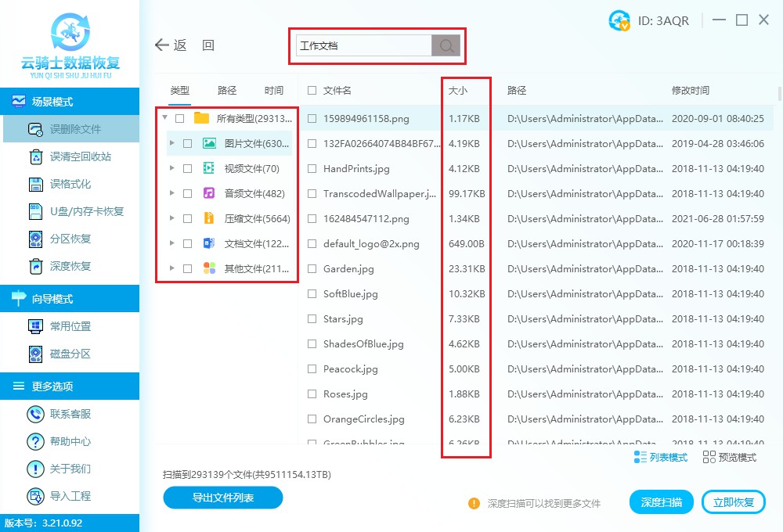Switch to the 路径 tab
This screenshot has width=783, height=532.
click(x=227, y=91)
